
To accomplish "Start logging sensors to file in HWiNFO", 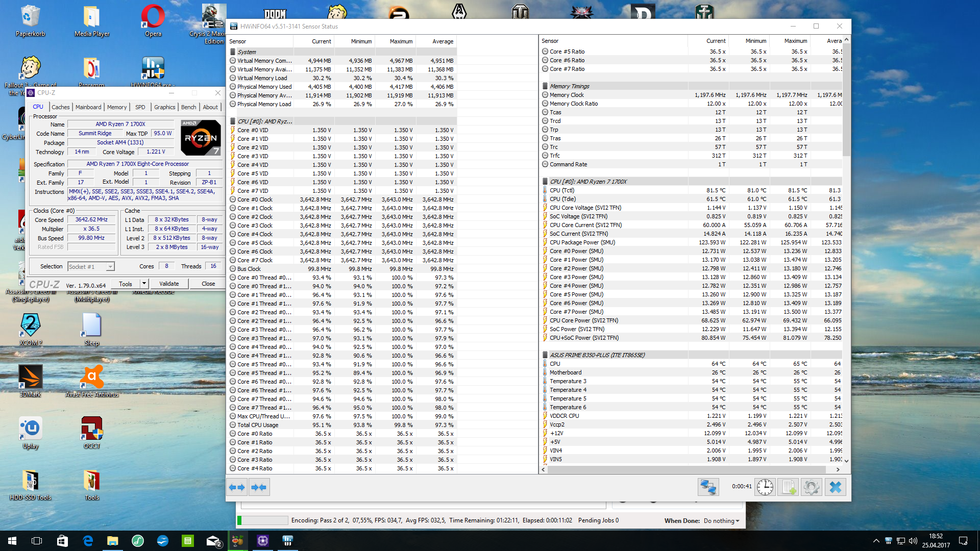I will pyautogui.click(x=788, y=487).
